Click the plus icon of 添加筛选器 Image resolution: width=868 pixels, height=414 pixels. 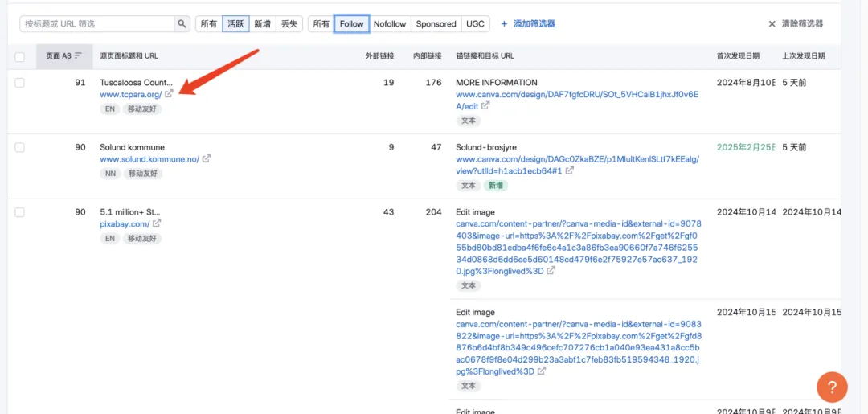(x=504, y=24)
